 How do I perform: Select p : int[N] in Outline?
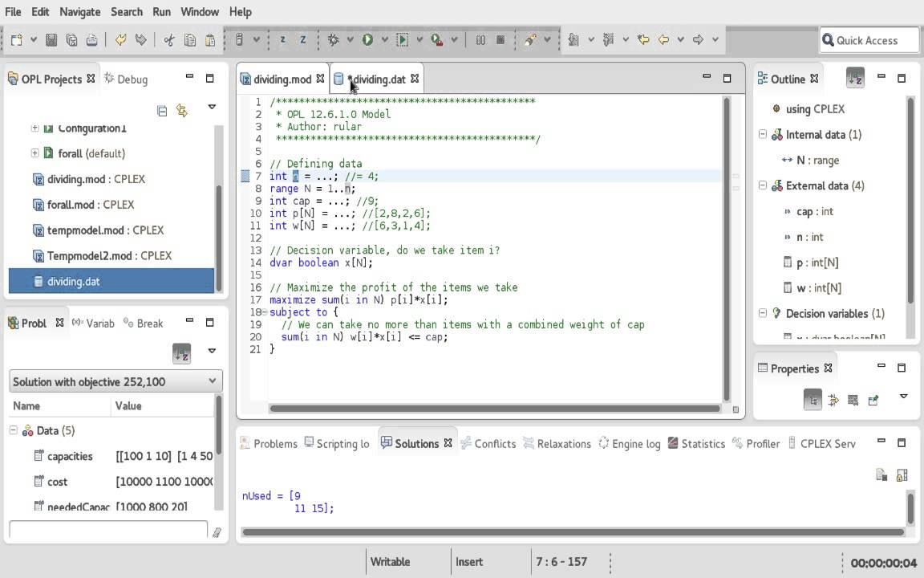coord(817,263)
